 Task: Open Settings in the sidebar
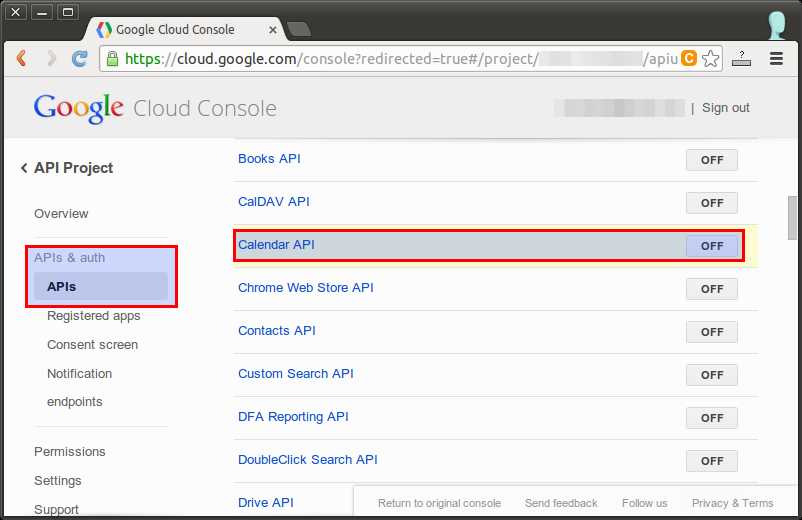coord(58,481)
